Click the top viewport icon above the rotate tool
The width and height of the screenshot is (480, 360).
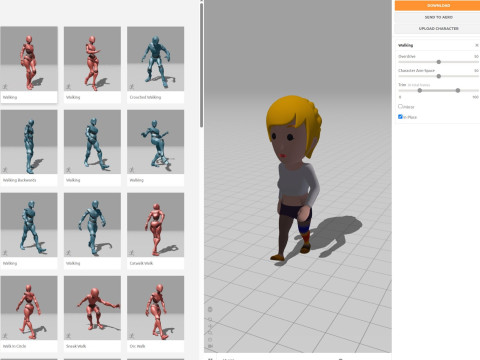[210, 309]
